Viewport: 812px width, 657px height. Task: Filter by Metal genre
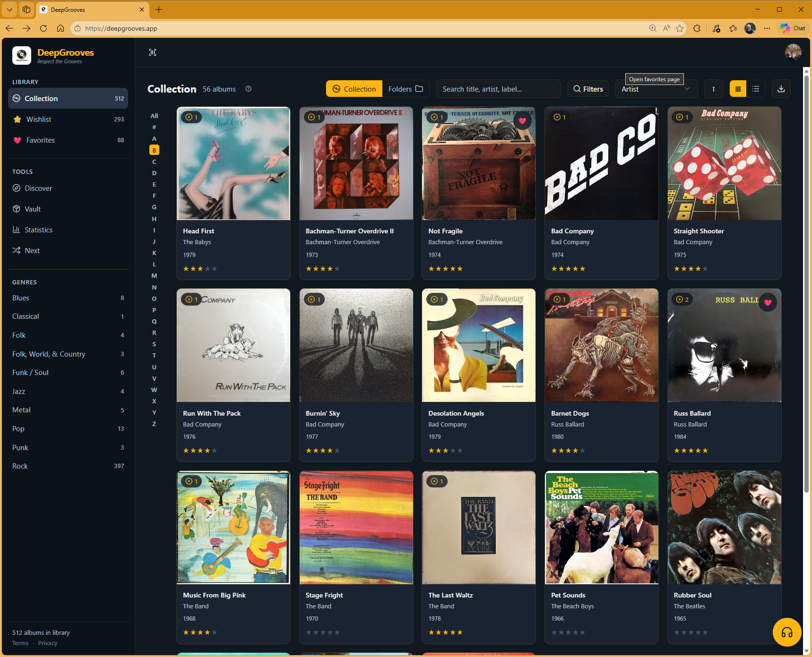[x=68, y=410]
